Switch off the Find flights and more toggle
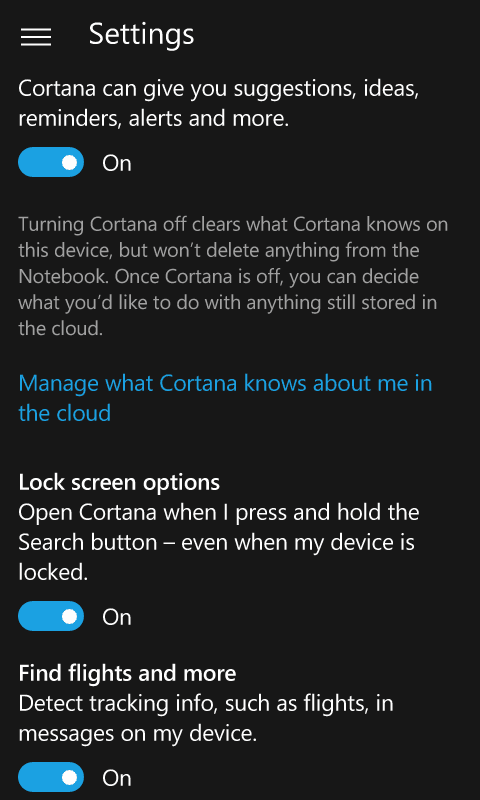This screenshot has width=480, height=800. point(51,777)
